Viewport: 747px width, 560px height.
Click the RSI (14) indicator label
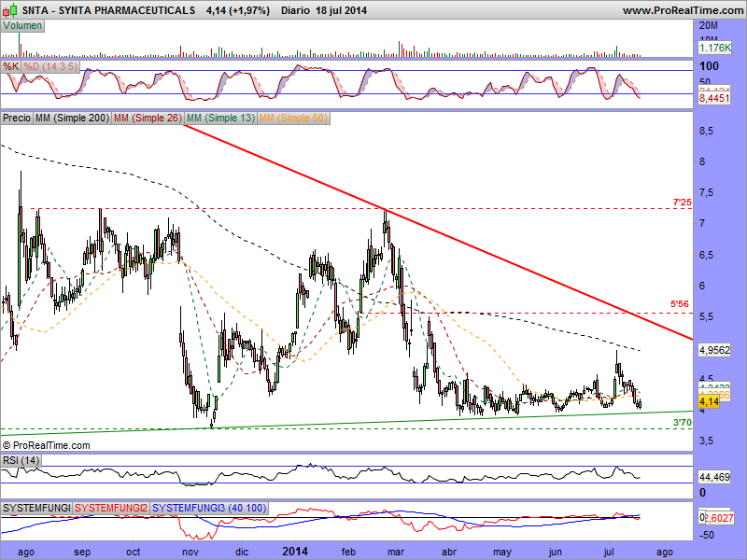point(21,460)
